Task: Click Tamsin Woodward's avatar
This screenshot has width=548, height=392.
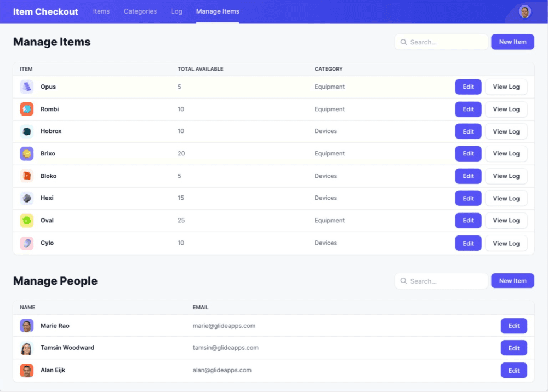Action: pyautogui.click(x=26, y=348)
